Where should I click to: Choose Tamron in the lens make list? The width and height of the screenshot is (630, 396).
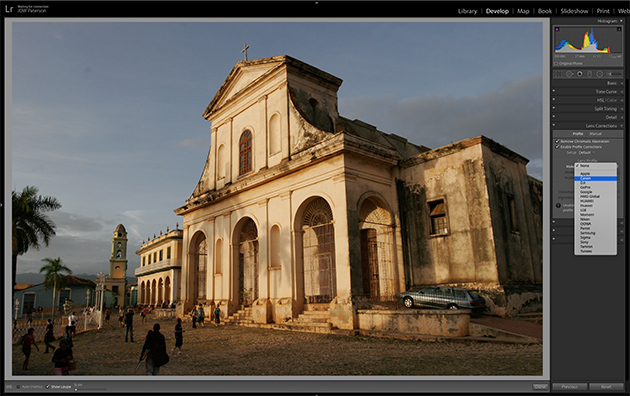point(595,247)
